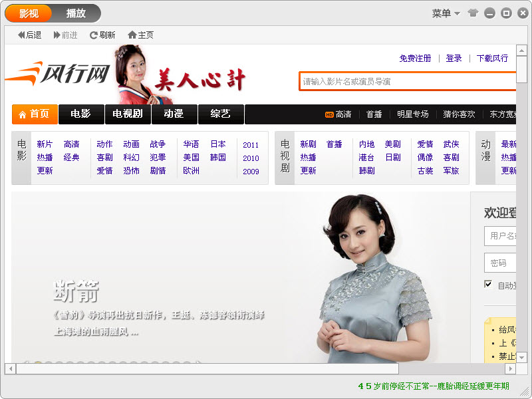
Task: Select the 电影 navigation tab
Action: click(x=81, y=114)
